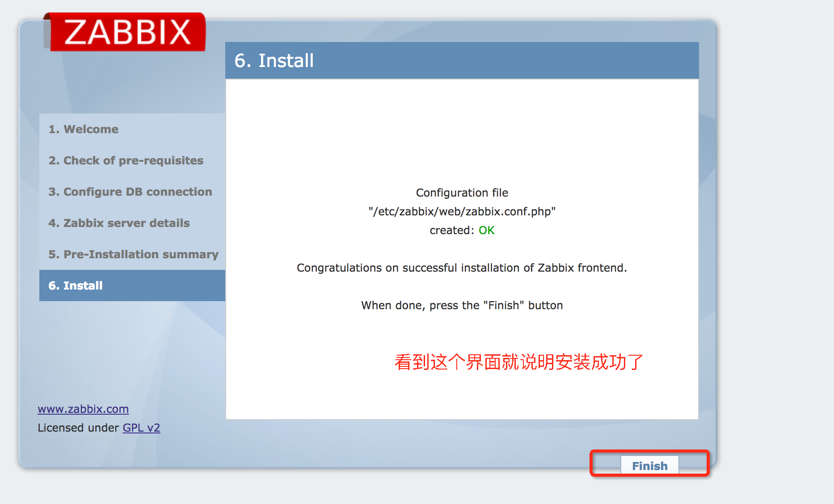Click the green OK status text

(486, 230)
